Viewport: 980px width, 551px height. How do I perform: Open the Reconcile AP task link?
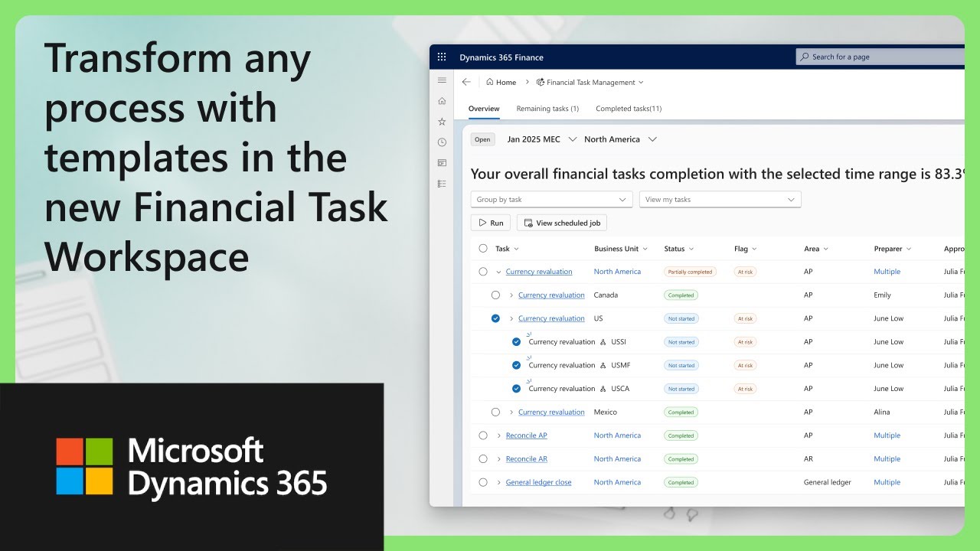(527, 435)
